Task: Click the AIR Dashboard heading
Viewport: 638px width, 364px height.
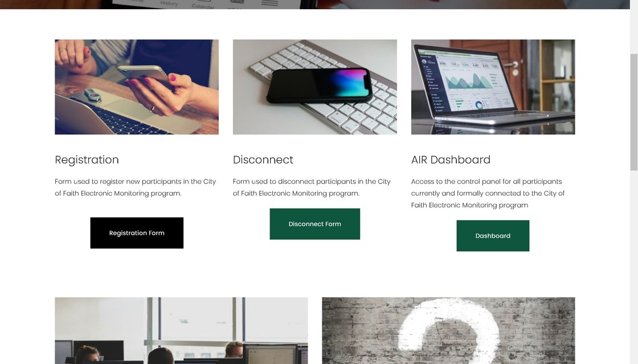Action: 451,160
